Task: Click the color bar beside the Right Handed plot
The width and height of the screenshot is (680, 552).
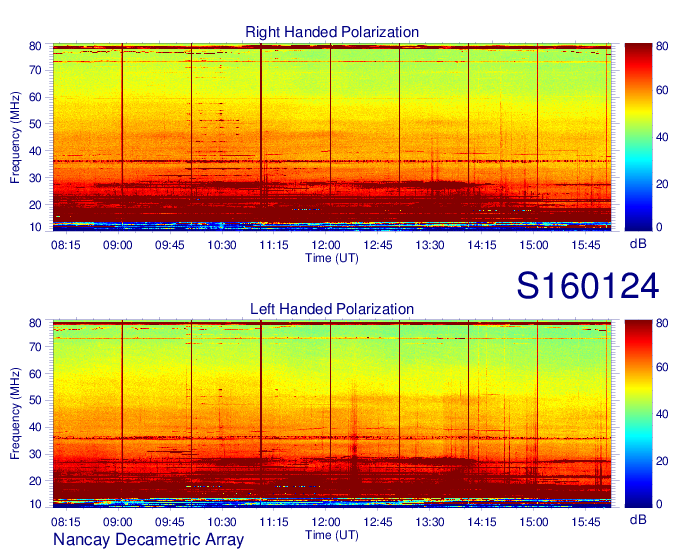Action: (x=638, y=137)
